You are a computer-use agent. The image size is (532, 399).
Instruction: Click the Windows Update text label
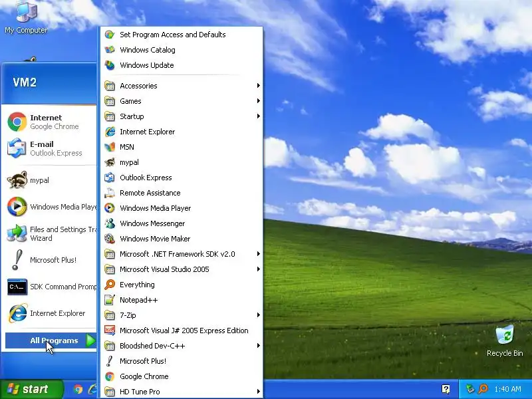(x=146, y=65)
